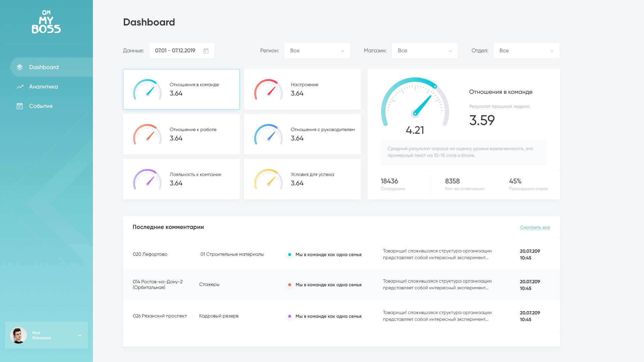Click the Средний результат опроса description box

[x=464, y=152]
